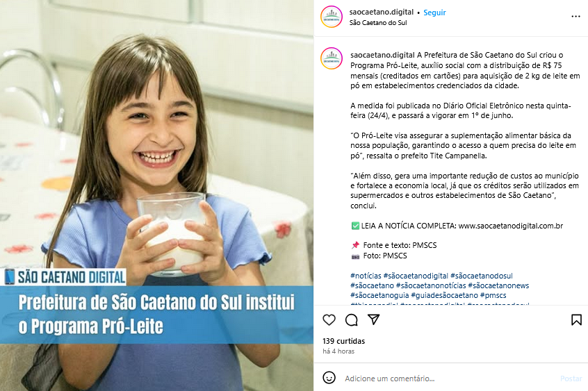Open the #sãocaetanodosul hashtag
The height and width of the screenshot is (391, 588).
[482, 276]
